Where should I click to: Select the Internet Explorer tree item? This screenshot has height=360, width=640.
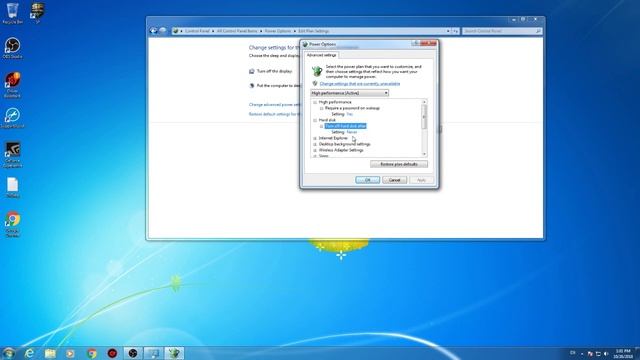pyautogui.click(x=333, y=138)
